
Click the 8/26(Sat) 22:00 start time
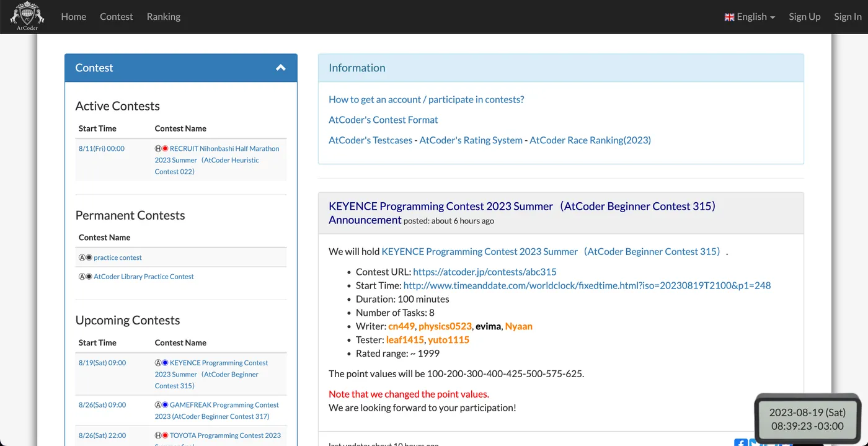point(102,435)
